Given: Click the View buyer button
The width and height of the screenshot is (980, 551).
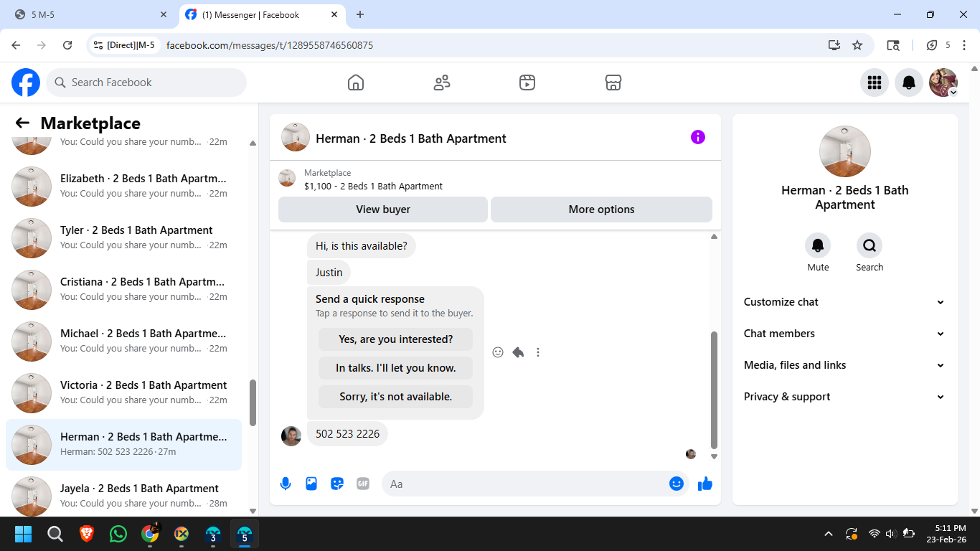Looking at the screenshot, I should tap(383, 209).
